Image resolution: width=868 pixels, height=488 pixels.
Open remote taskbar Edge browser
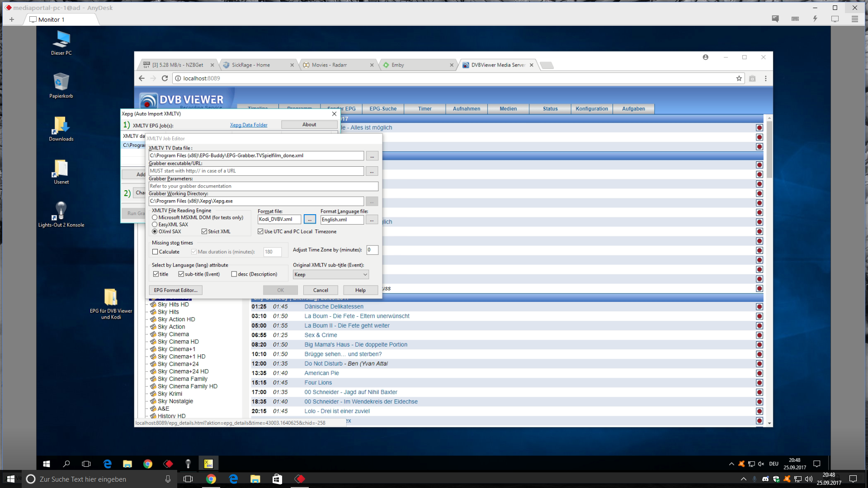coord(107,464)
